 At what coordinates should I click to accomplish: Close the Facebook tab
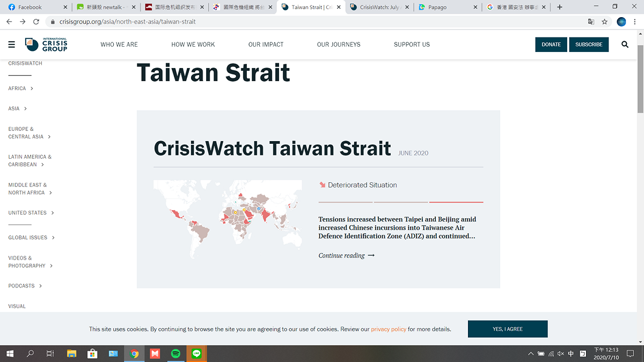pyautogui.click(x=65, y=7)
